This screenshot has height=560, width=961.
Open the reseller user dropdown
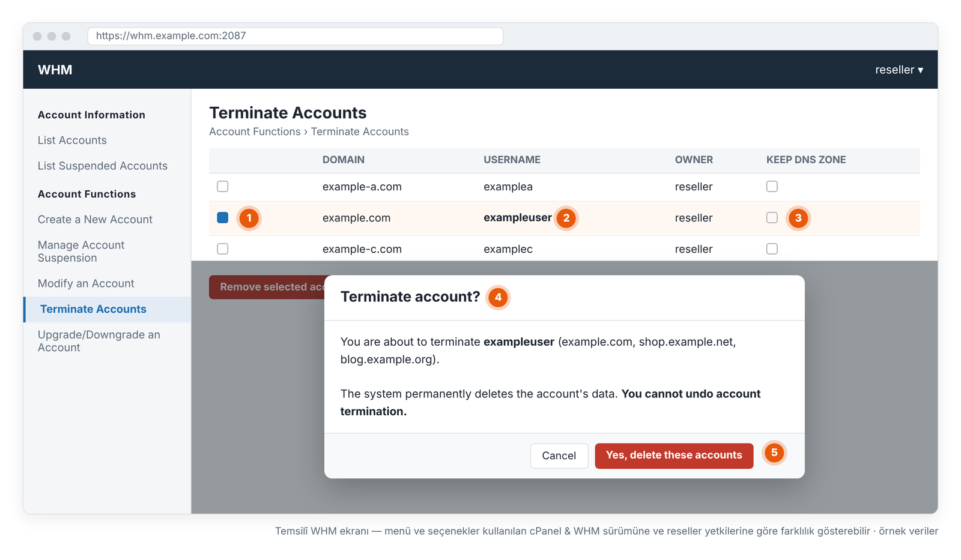click(x=899, y=70)
